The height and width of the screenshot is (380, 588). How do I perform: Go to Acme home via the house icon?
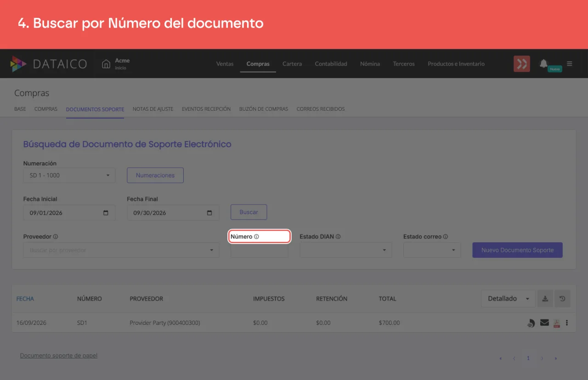point(106,64)
